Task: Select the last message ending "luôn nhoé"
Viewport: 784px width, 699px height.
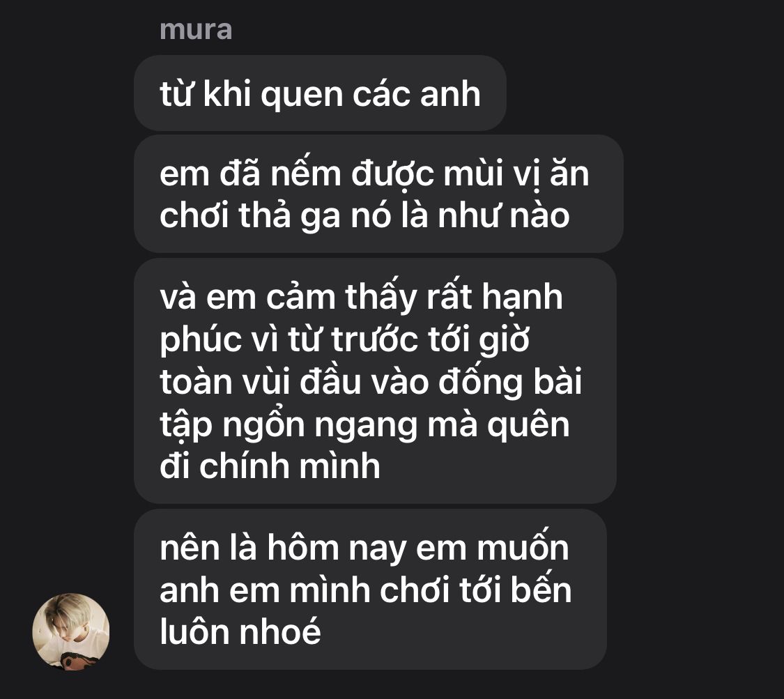Action: tap(370, 589)
